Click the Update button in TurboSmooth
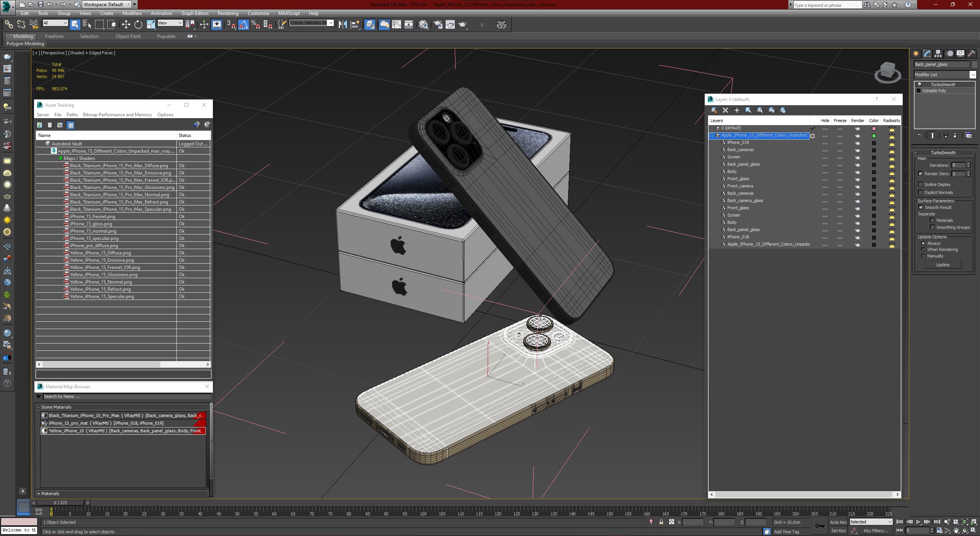This screenshot has width=980, height=536. tap(942, 265)
